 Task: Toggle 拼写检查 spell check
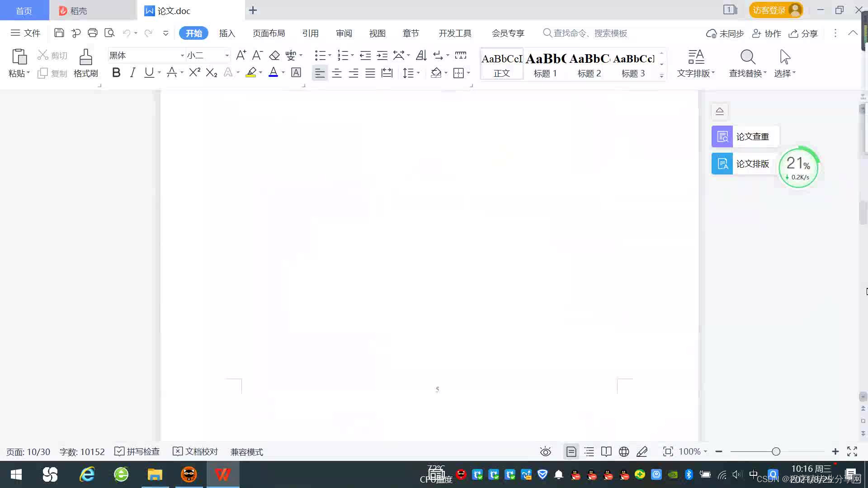137,451
